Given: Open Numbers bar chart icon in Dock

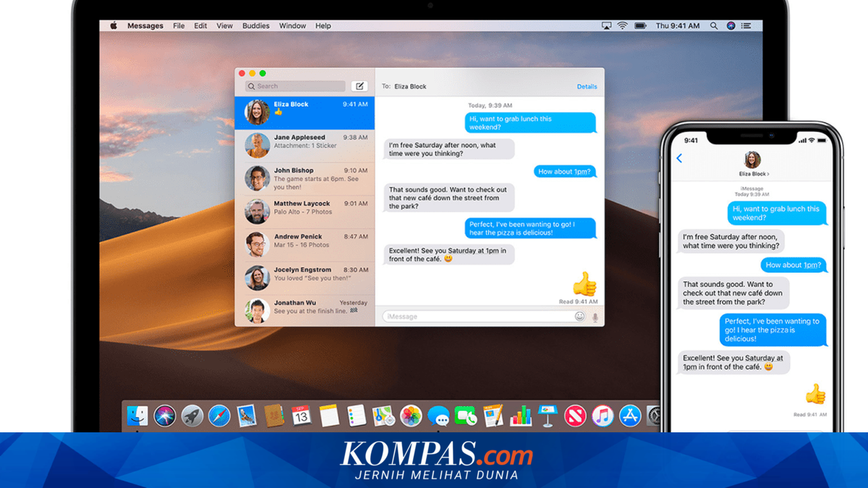Looking at the screenshot, I should tap(521, 416).
